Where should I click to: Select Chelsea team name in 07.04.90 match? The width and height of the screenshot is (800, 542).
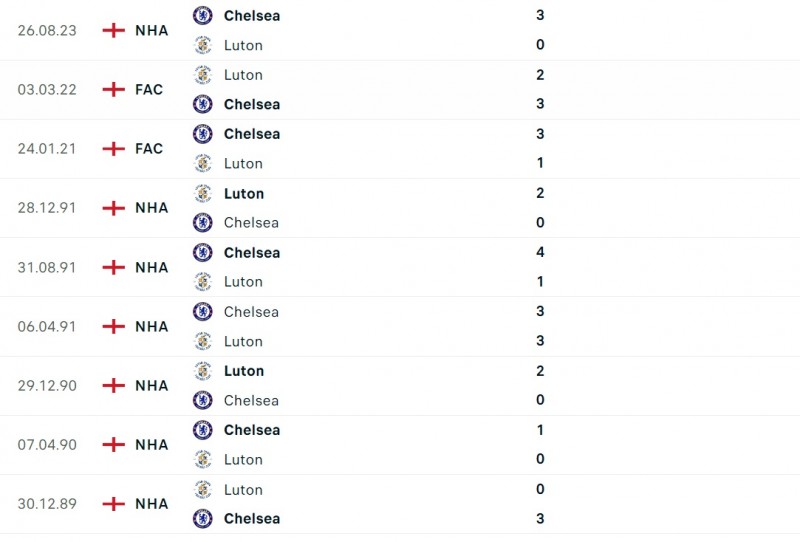click(252, 430)
